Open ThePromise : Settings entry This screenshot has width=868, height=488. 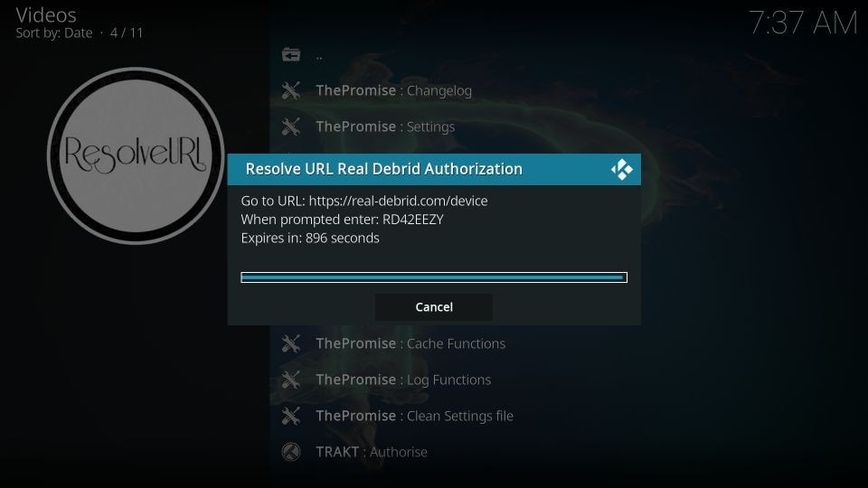tap(385, 127)
